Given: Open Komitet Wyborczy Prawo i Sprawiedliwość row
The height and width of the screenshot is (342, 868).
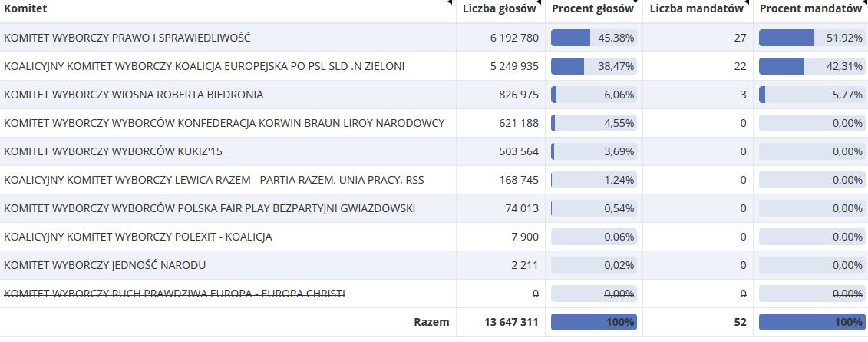Looking at the screenshot, I should [127, 38].
